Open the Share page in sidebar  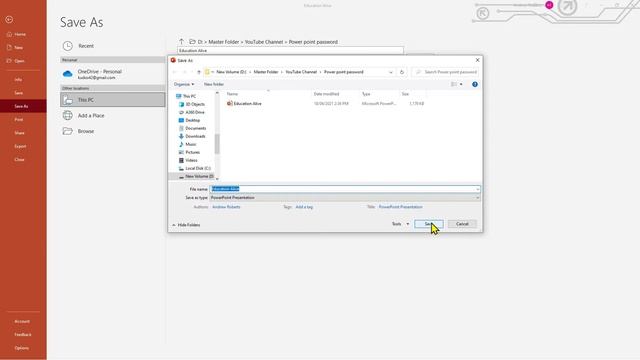coord(19,133)
